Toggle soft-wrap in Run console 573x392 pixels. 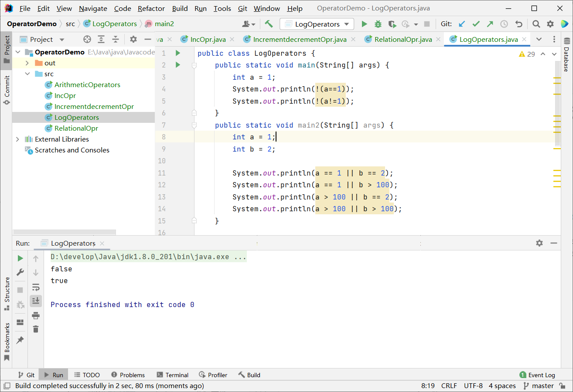click(36, 287)
